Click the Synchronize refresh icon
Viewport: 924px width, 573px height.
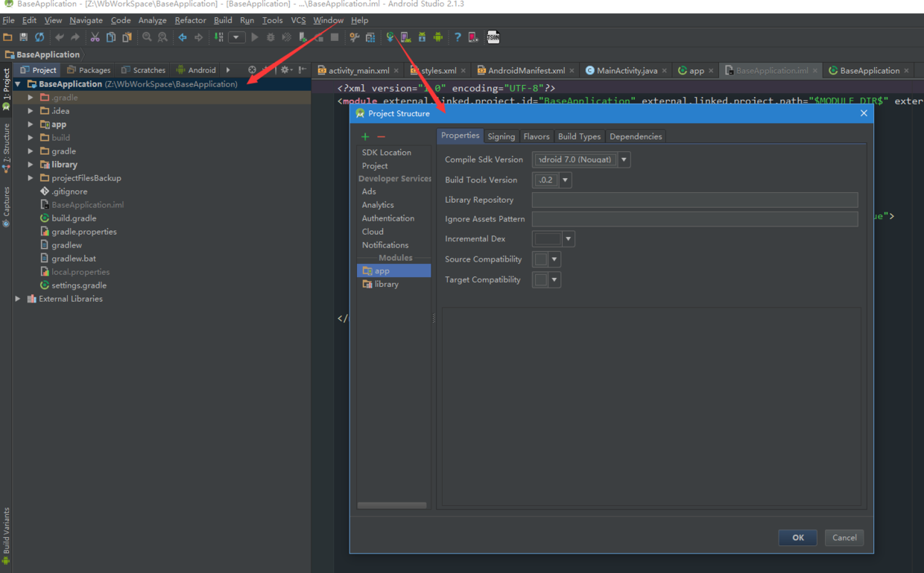click(x=39, y=37)
